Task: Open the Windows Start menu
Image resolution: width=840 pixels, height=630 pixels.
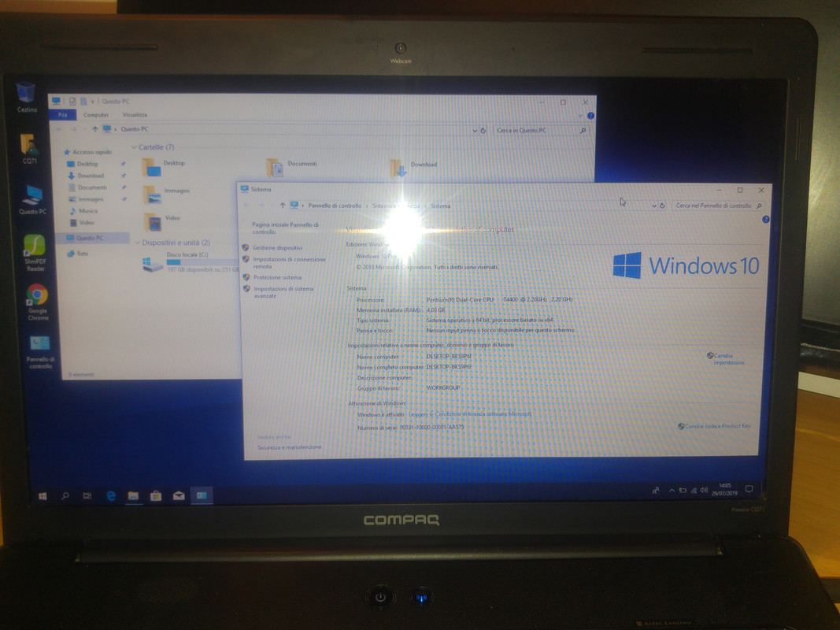Action: click(43, 496)
